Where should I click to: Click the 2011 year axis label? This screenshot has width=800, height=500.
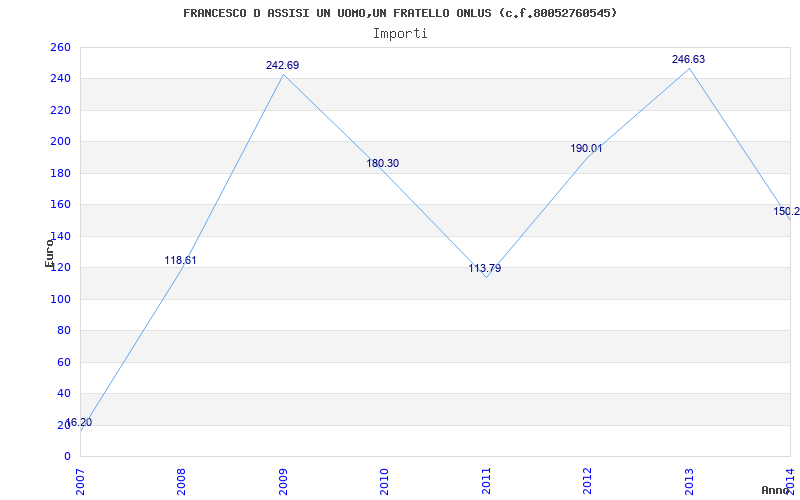pos(486,482)
